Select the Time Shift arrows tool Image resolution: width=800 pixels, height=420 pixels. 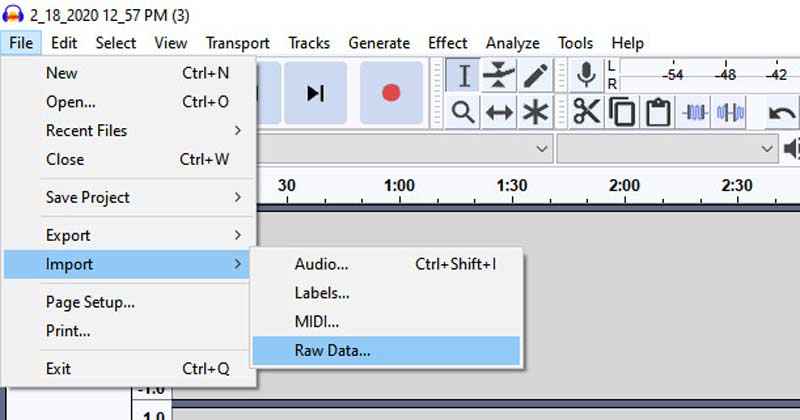[499, 112]
